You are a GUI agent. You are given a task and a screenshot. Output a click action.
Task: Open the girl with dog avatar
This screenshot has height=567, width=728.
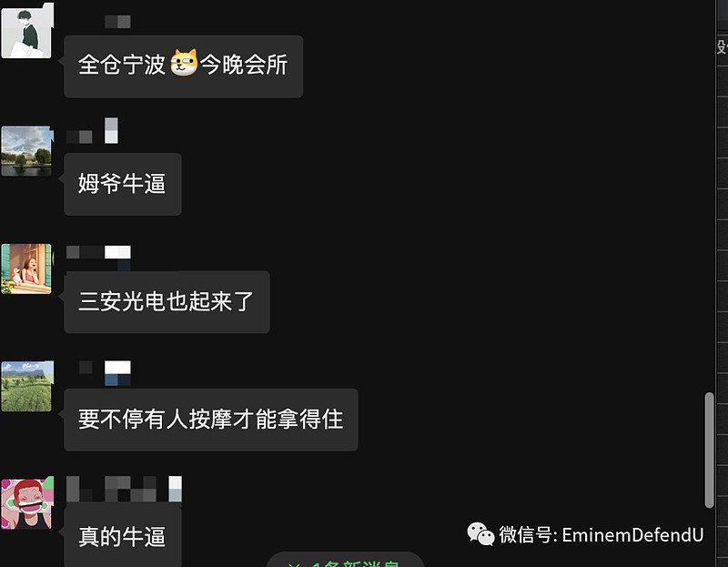[27, 268]
